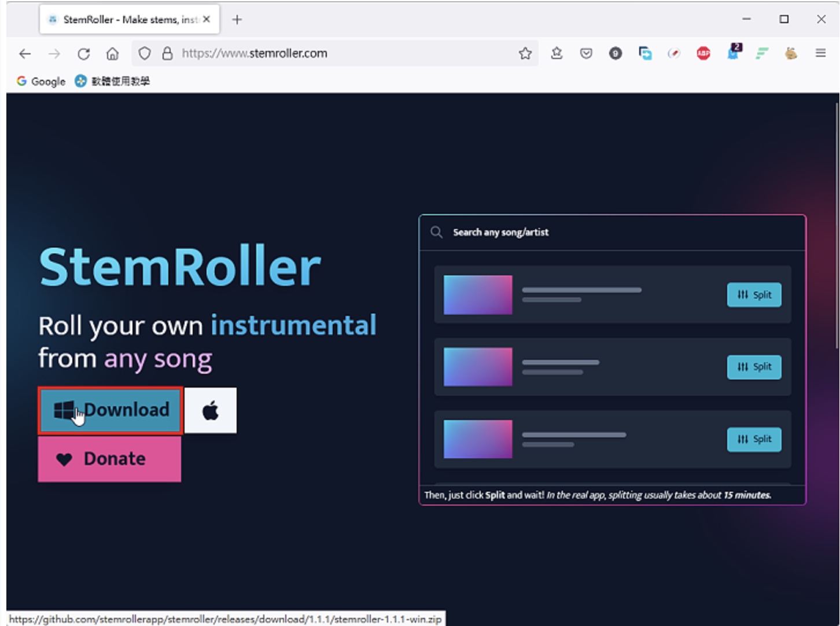Save the page to Pocket
The width and height of the screenshot is (840, 626).
586,54
